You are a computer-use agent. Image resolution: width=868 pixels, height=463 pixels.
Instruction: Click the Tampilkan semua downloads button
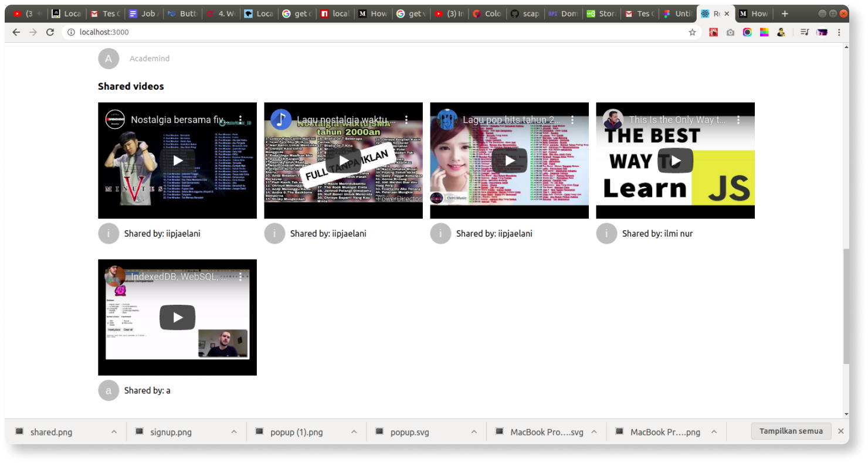(791, 431)
